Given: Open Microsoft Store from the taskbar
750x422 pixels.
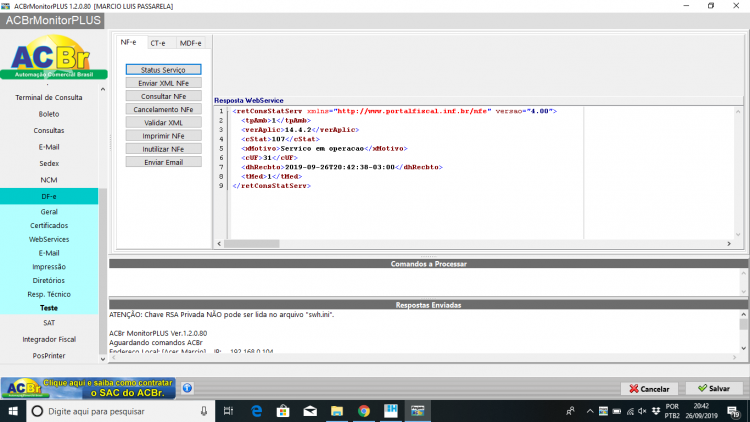Looking at the screenshot, I should [x=283, y=411].
